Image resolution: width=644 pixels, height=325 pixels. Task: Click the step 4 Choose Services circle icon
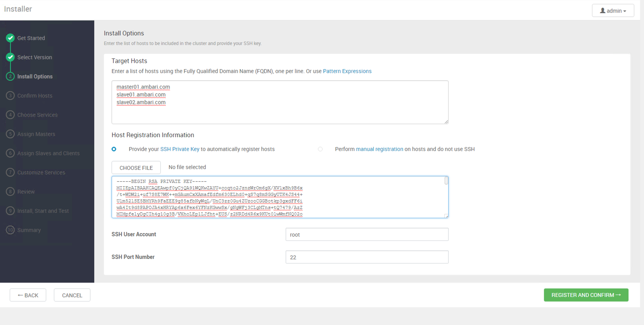(10, 115)
